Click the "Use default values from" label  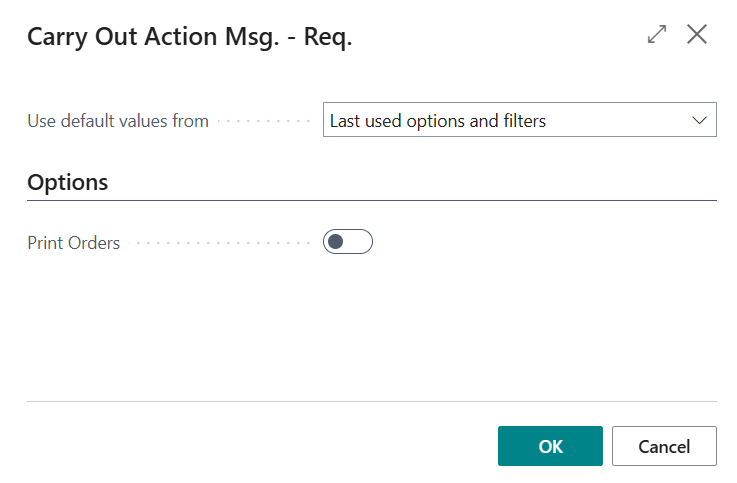pos(118,121)
